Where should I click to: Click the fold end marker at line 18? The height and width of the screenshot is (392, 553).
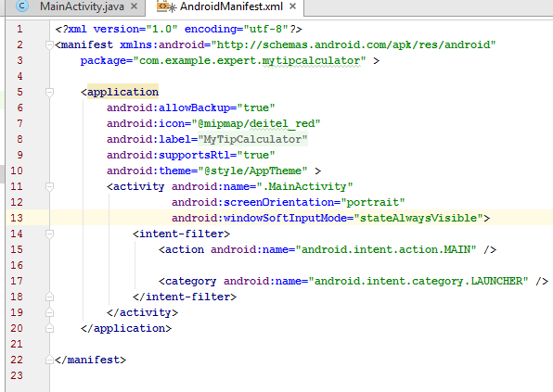(49, 297)
